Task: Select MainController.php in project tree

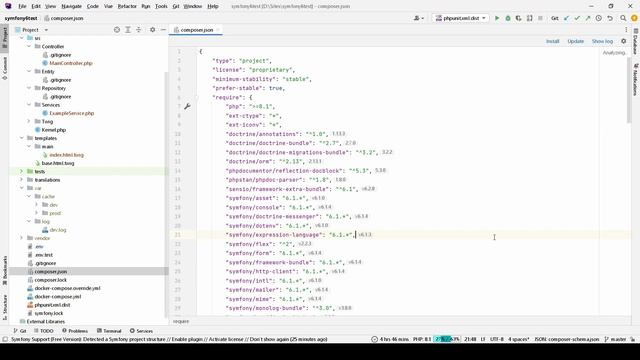Action: (71, 63)
